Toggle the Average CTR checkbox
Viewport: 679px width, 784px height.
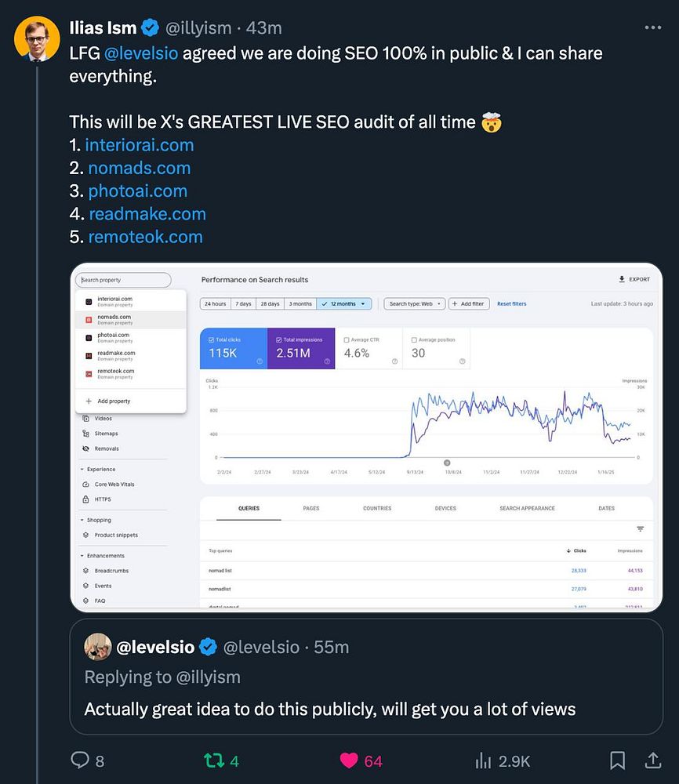tap(347, 339)
